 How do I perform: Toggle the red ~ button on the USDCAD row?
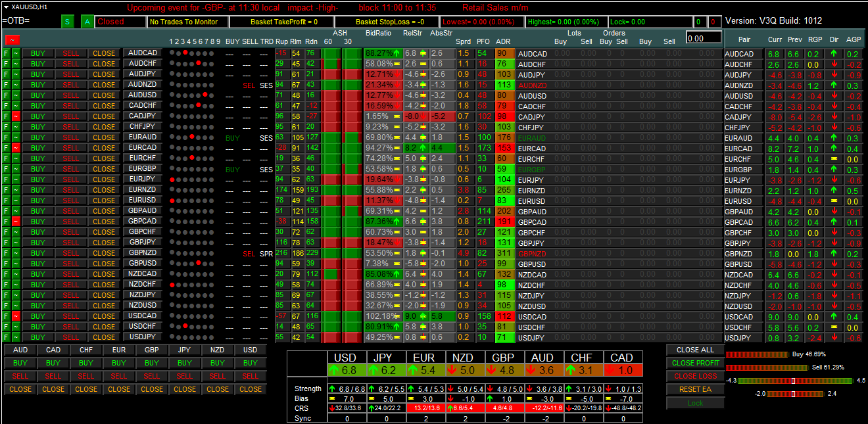pos(16,316)
